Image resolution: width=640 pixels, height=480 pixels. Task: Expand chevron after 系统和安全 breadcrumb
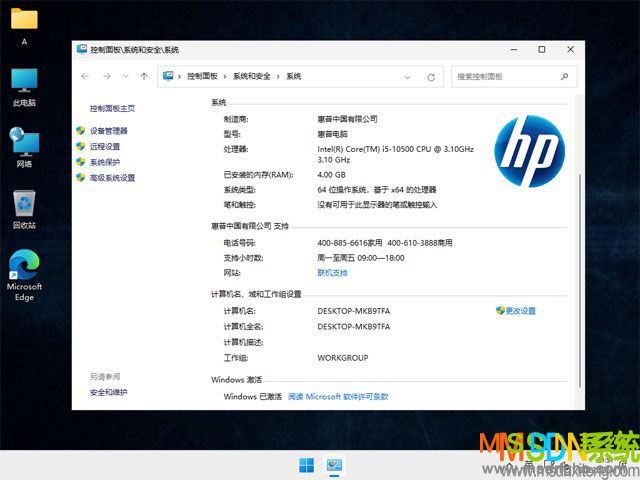(x=278, y=76)
